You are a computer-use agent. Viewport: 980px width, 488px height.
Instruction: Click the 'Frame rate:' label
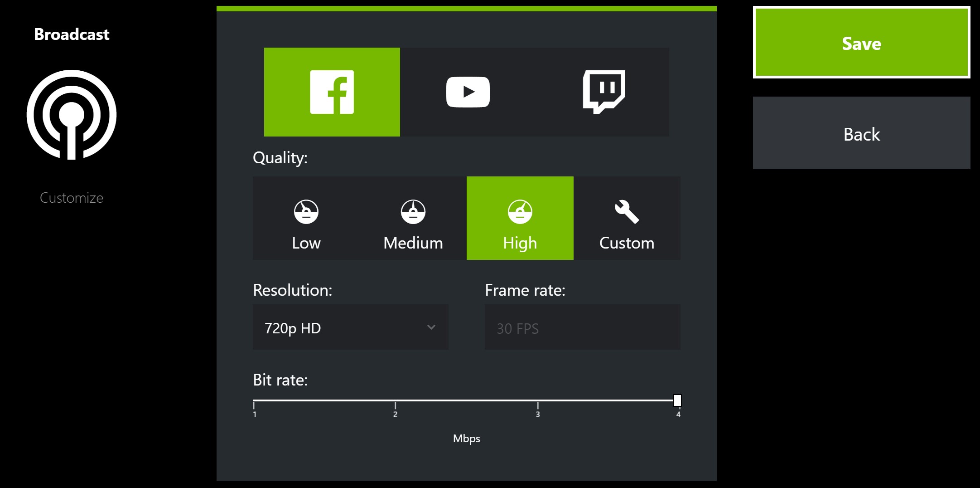tap(525, 290)
